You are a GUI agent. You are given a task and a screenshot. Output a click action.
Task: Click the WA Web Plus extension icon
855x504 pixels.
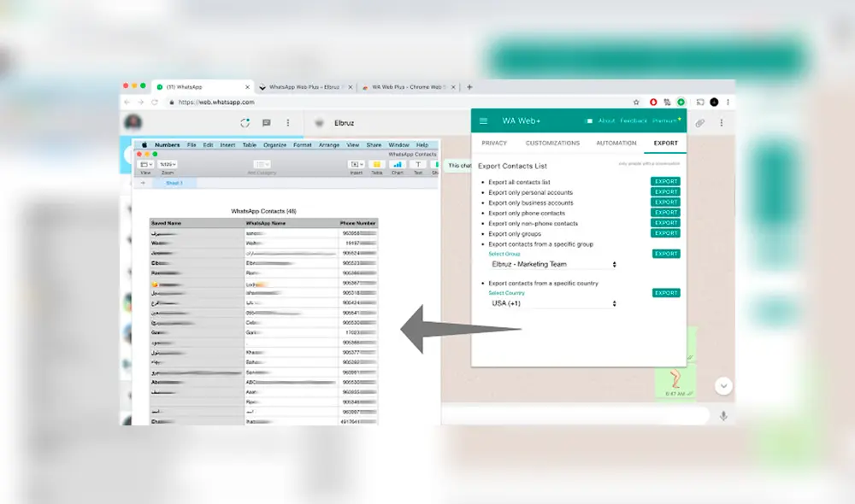(x=681, y=102)
